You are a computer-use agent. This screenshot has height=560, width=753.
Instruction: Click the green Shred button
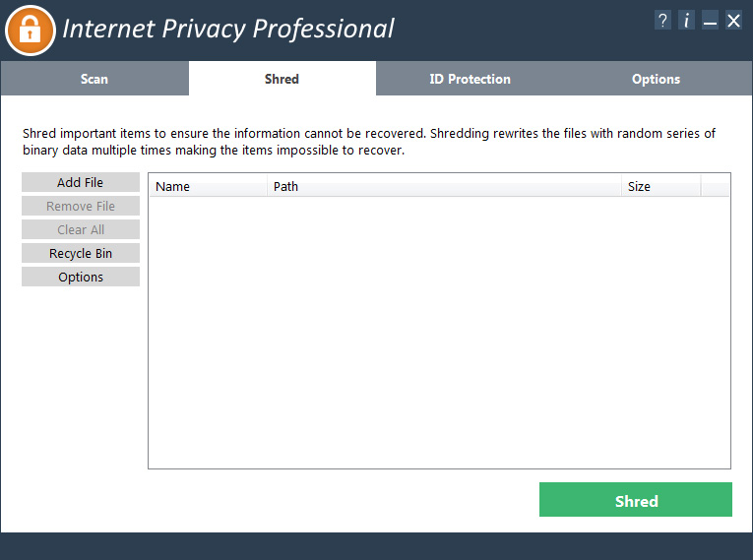pos(635,500)
